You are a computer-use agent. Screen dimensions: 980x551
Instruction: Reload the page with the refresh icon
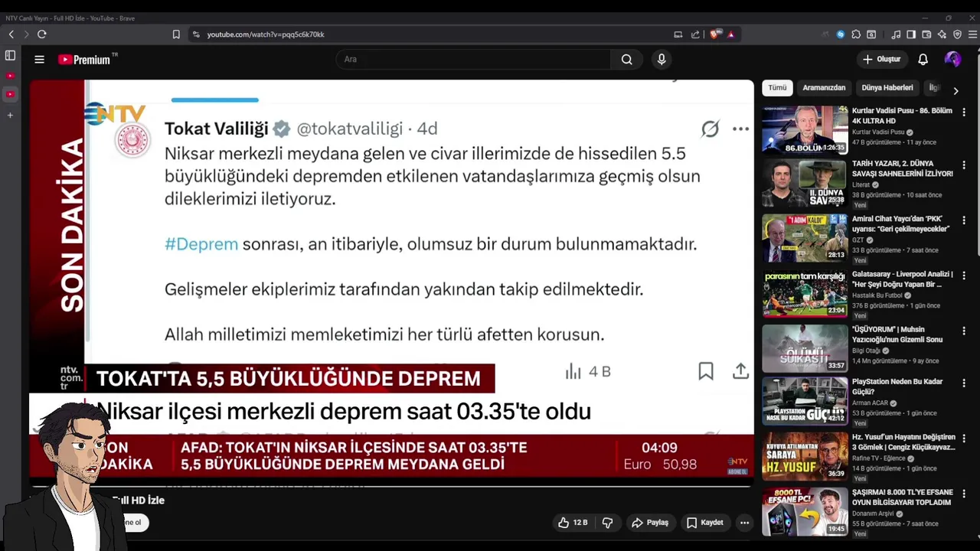pos(42,34)
